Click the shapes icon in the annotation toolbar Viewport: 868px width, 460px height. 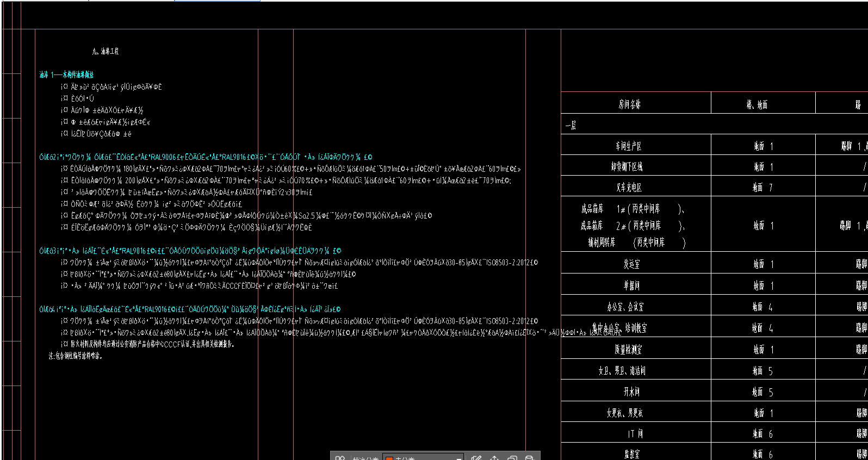(x=340, y=458)
